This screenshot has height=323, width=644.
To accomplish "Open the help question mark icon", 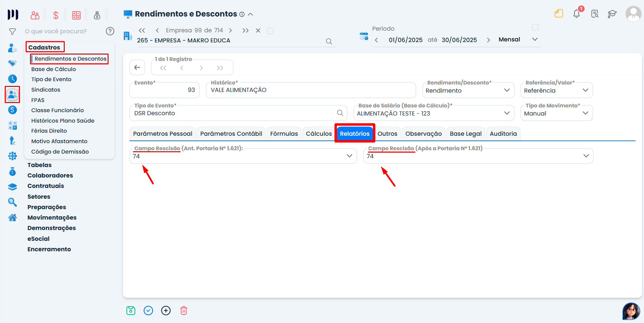I will 110,31.
